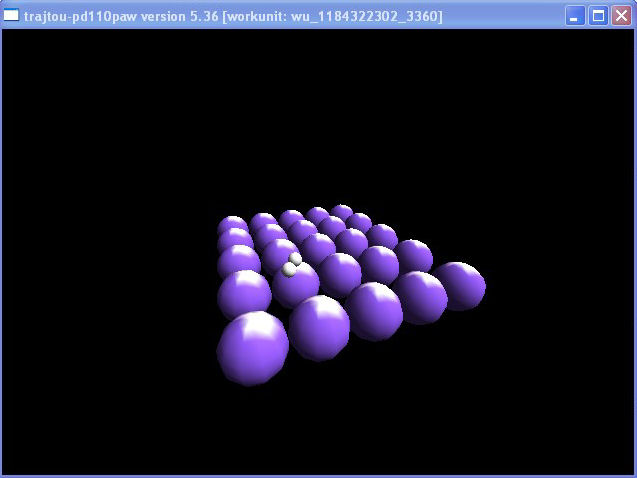This screenshot has width=637, height=478.
Task: Click the second-largest sphere beside the largest one
Action: click(320, 327)
